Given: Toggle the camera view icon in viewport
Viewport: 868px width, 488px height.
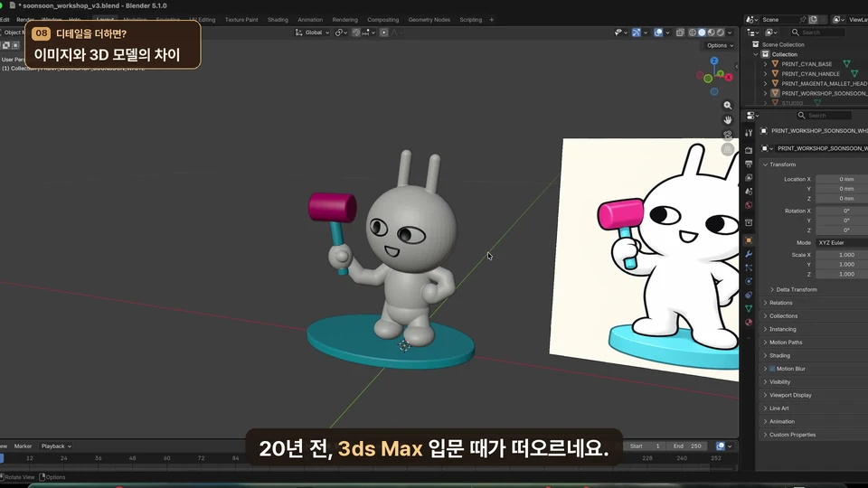Looking at the screenshot, I should (727, 135).
